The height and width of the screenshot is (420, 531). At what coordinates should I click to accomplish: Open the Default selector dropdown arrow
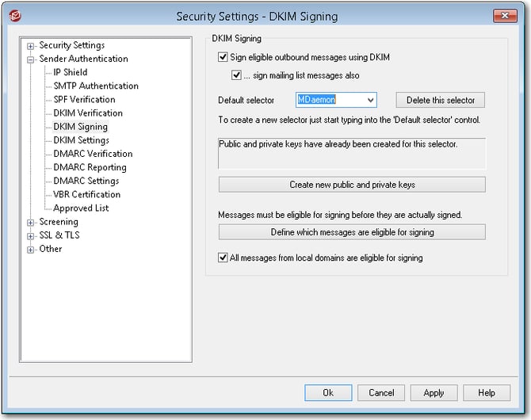(370, 100)
